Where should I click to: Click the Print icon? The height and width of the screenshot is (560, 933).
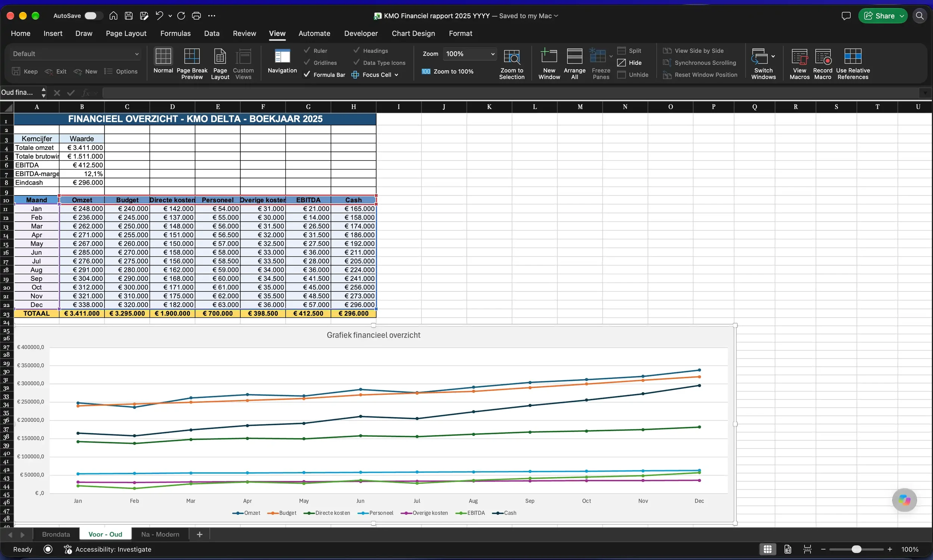(196, 15)
